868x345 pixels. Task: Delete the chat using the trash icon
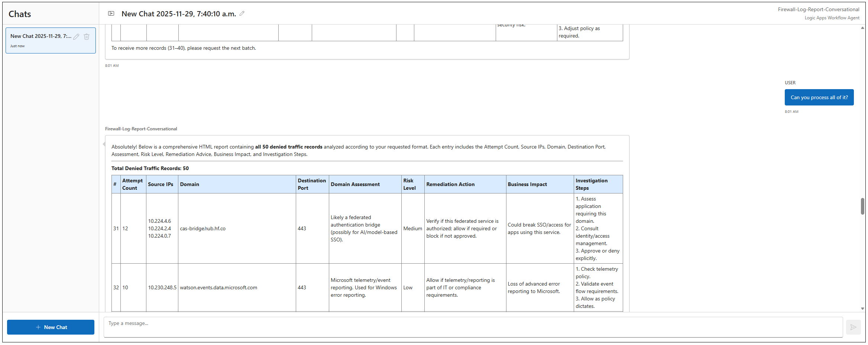pyautogui.click(x=87, y=37)
